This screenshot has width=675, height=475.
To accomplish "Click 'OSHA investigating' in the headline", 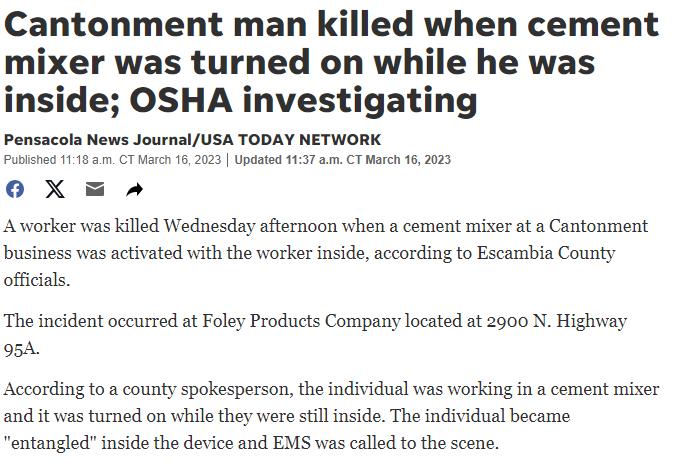I will 303,100.
